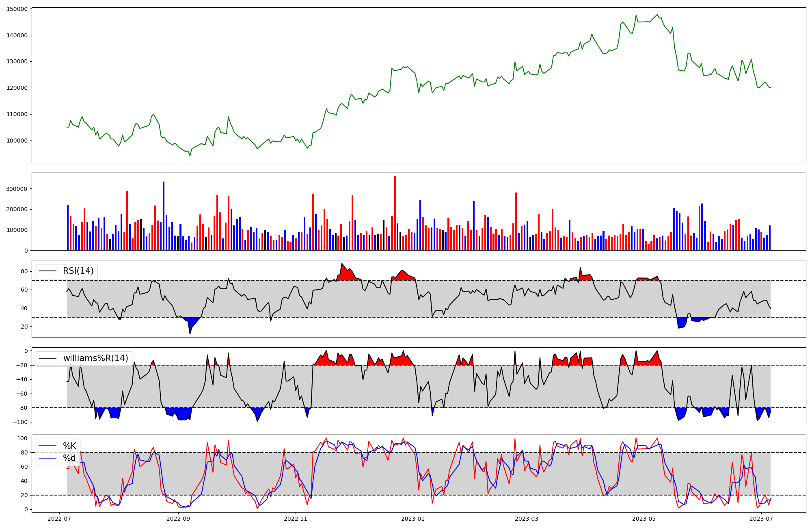This screenshot has height=528, width=812.
Task: Click the 2023-03 x-axis date label
Action: coord(527,519)
